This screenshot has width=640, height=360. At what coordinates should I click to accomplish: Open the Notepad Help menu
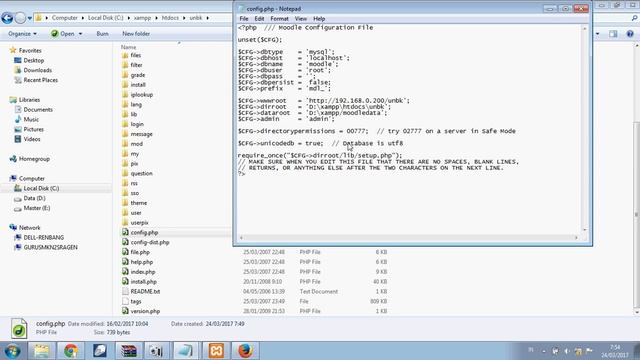click(319, 19)
